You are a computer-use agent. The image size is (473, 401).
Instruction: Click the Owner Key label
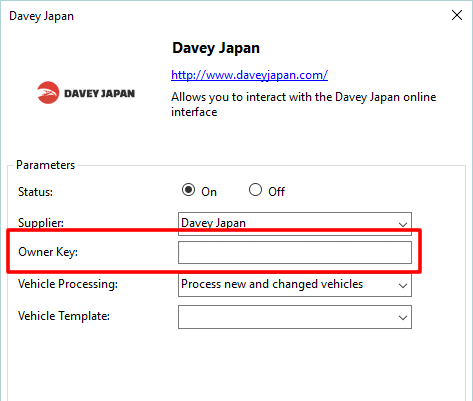48,252
